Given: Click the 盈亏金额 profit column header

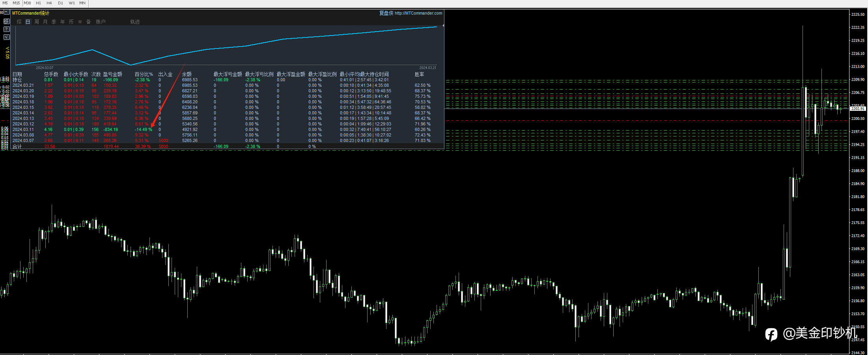Looking at the screenshot, I should click(x=112, y=74).
